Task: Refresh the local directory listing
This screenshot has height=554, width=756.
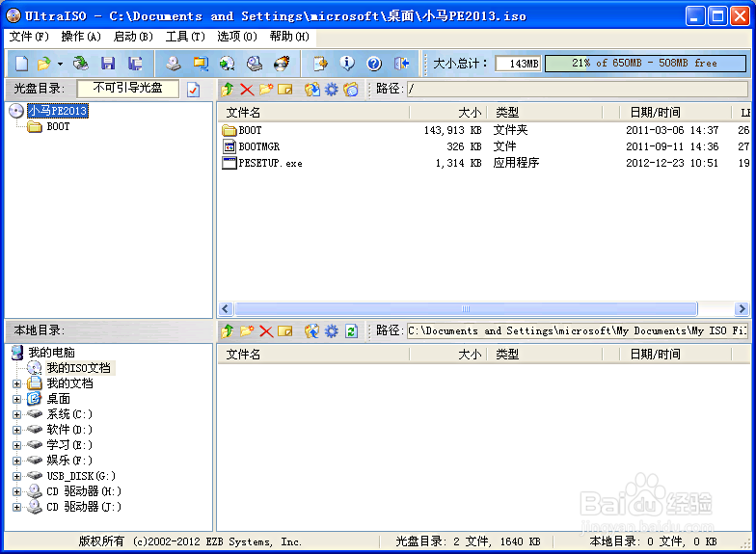Action: (351, 331)
